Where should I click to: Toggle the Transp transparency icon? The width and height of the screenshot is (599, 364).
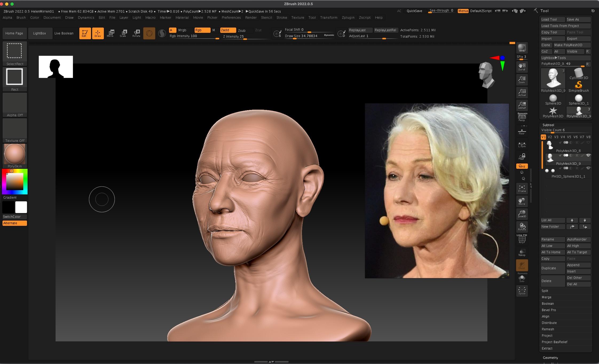click(x=522, y=252)
